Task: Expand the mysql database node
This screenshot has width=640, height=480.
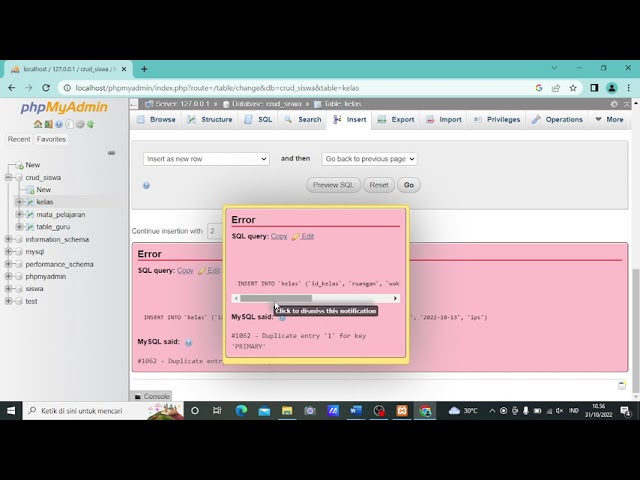Action: pos(8,252)
